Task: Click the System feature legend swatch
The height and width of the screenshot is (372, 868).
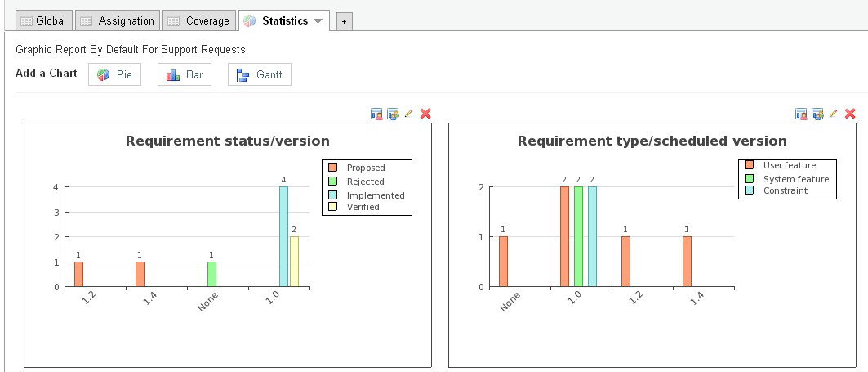Action: click(749, 178)
